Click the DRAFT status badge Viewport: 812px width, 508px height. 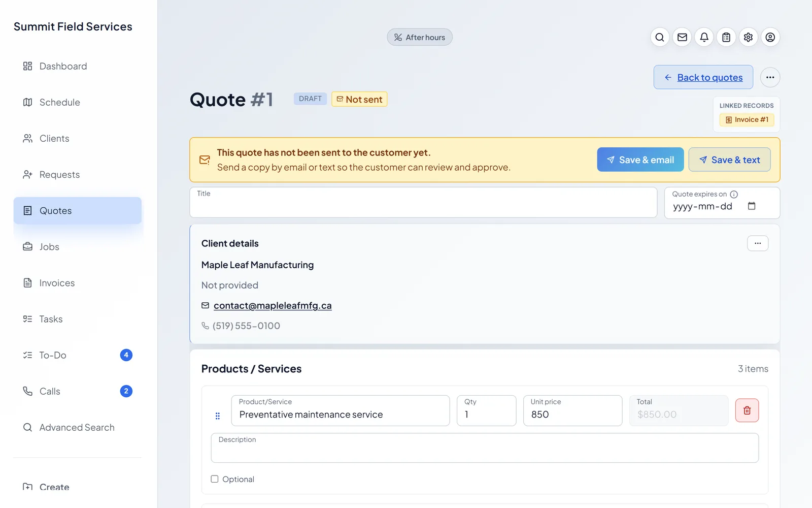[310, 99]
